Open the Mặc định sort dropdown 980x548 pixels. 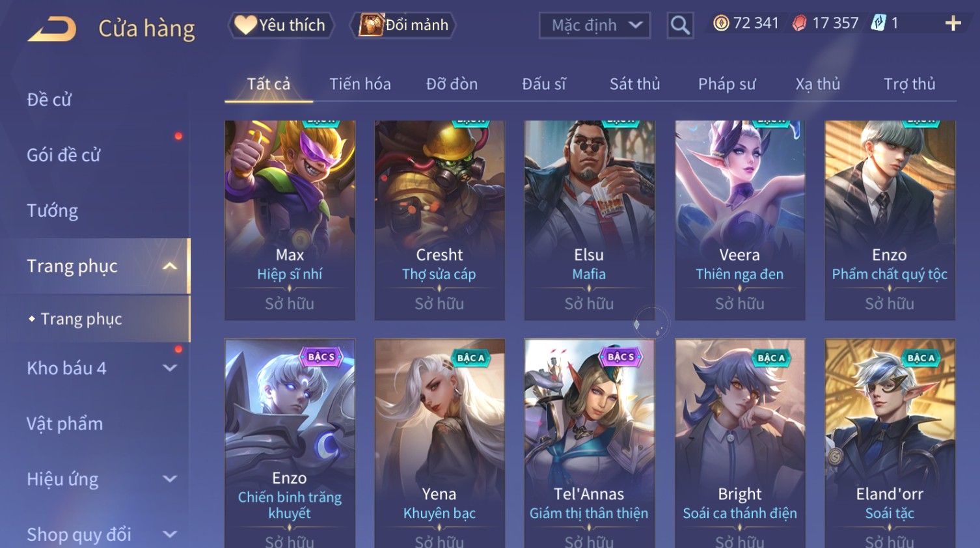click(595, 25)
